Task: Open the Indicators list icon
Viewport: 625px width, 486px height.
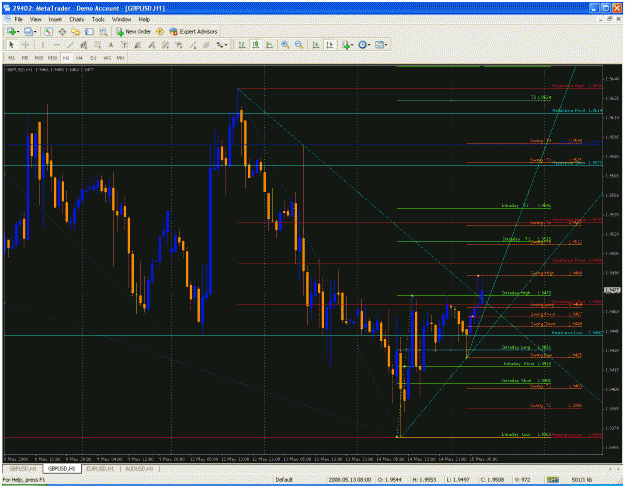Action: tap(346, 45)
